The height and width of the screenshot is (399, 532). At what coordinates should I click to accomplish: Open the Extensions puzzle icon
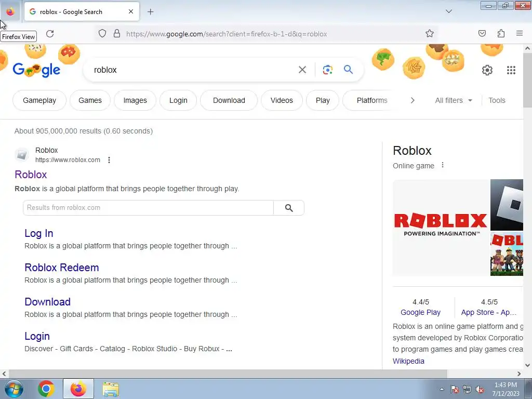point(501,33)
